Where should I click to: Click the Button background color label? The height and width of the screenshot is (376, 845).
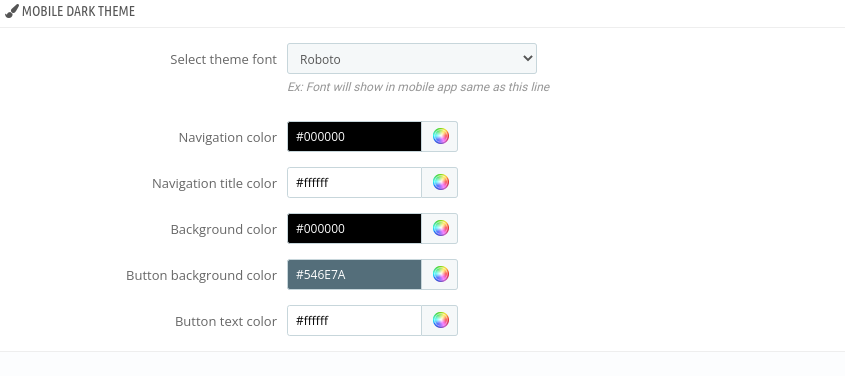[201, 275]
